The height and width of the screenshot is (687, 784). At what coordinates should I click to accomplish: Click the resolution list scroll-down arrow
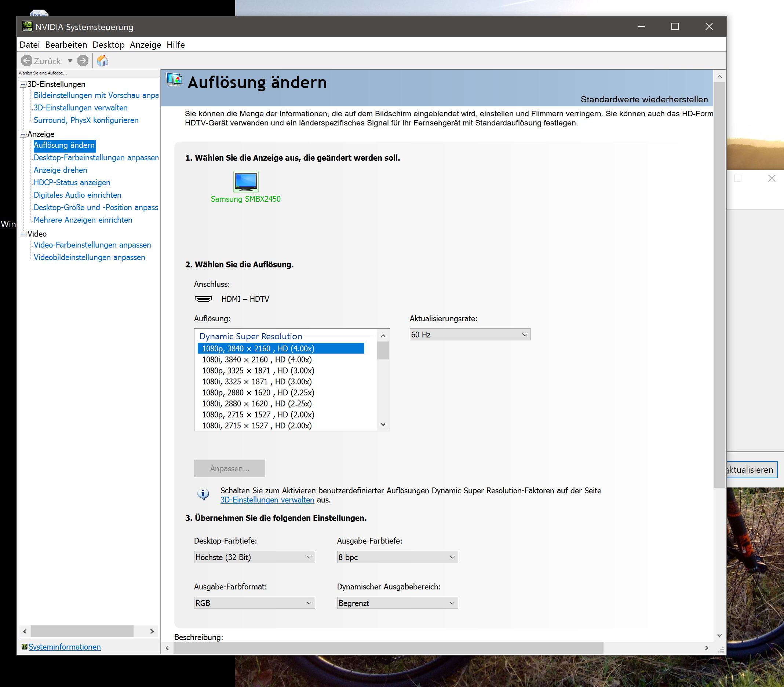pyautogui.click(x=383, y=425)
